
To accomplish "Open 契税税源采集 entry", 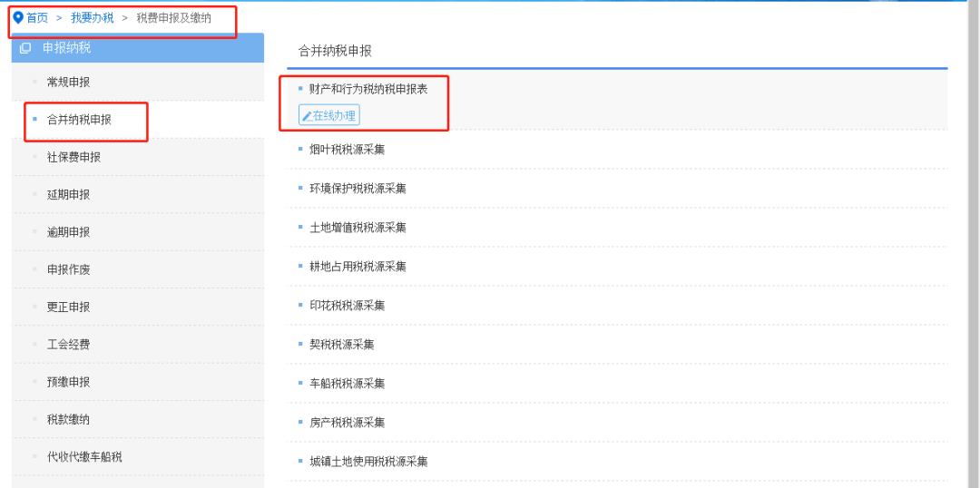I will click(x=342, y=345).
